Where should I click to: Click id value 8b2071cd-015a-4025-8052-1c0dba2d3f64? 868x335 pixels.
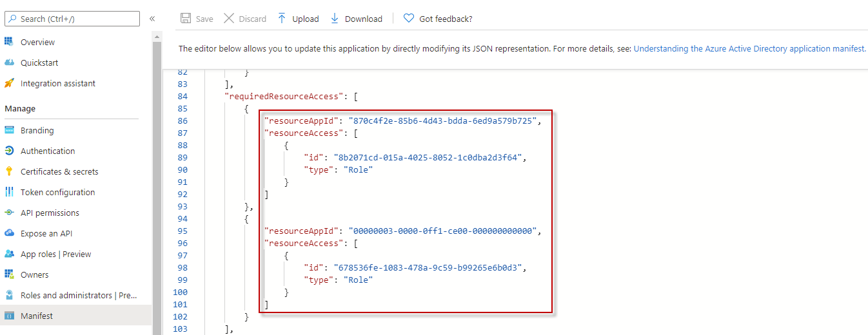428,157
